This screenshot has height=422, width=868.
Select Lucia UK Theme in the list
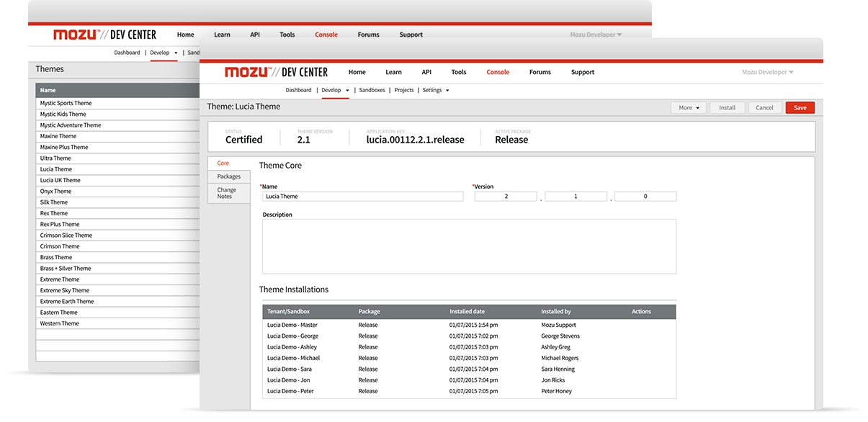pos(118,180)
